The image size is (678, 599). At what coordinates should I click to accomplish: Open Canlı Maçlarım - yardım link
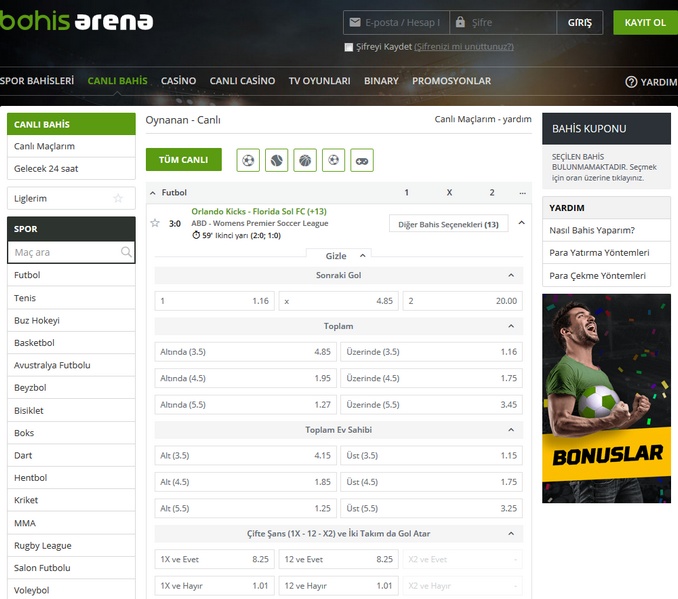click(483, 119)
